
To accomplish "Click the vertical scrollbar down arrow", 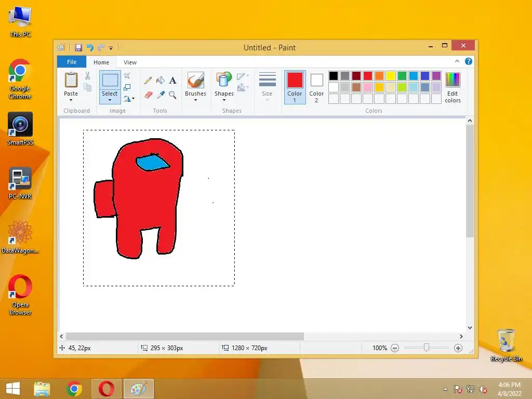I will click(470, 328).
